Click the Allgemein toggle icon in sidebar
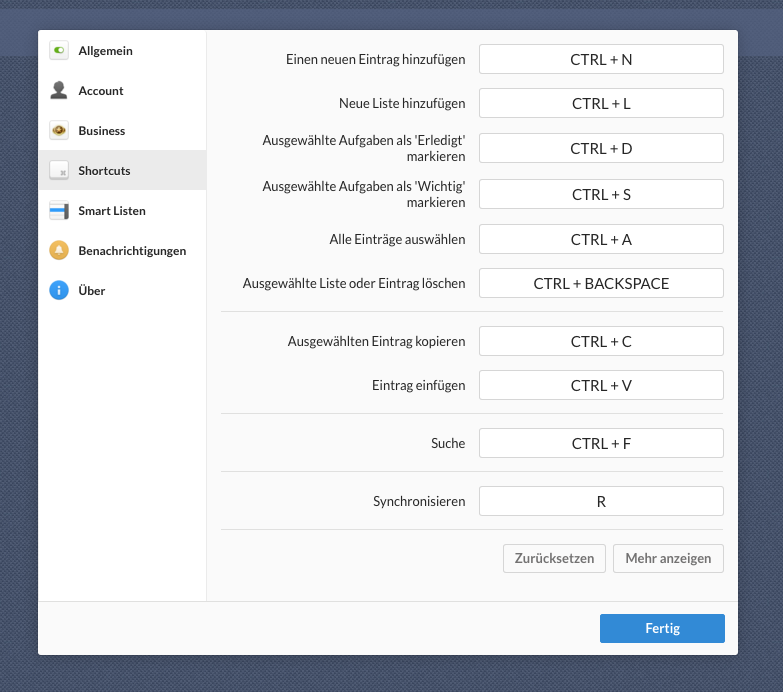The height and width of the screenshot is (692, 783). tap(59, 50)
